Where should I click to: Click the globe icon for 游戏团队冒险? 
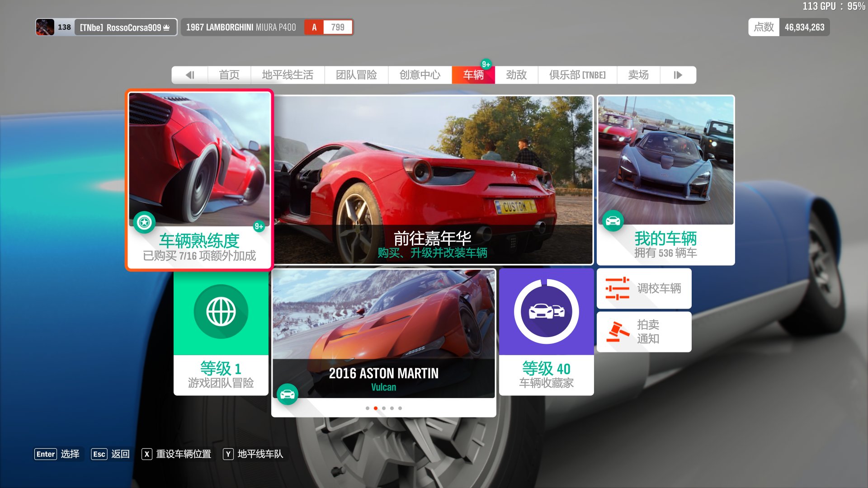221,312
